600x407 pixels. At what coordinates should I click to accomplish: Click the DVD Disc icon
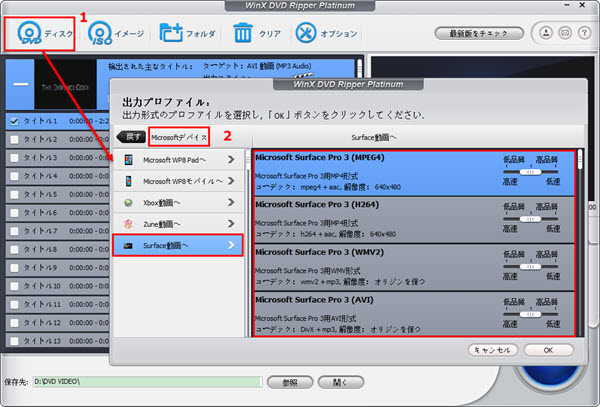[29, 33]
